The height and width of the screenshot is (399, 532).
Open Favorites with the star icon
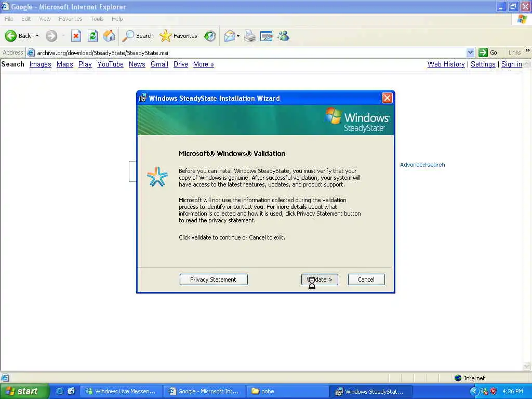pyautogui.click(x=166, y=36)
